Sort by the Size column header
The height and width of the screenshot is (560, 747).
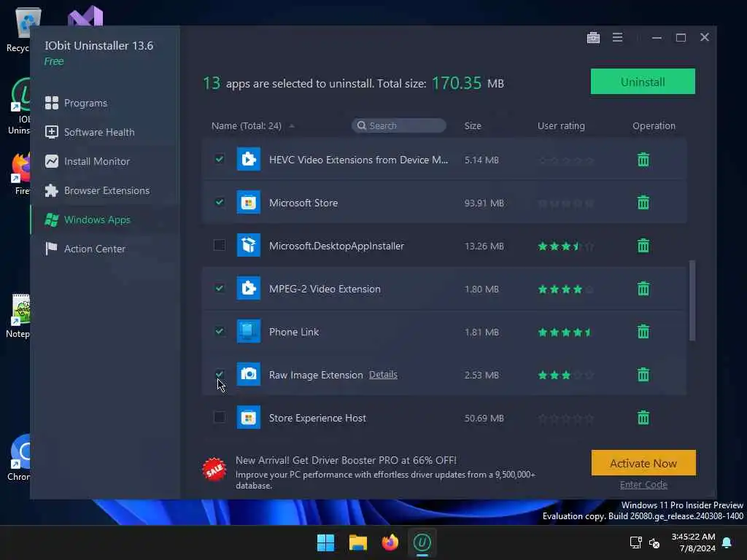473,125
